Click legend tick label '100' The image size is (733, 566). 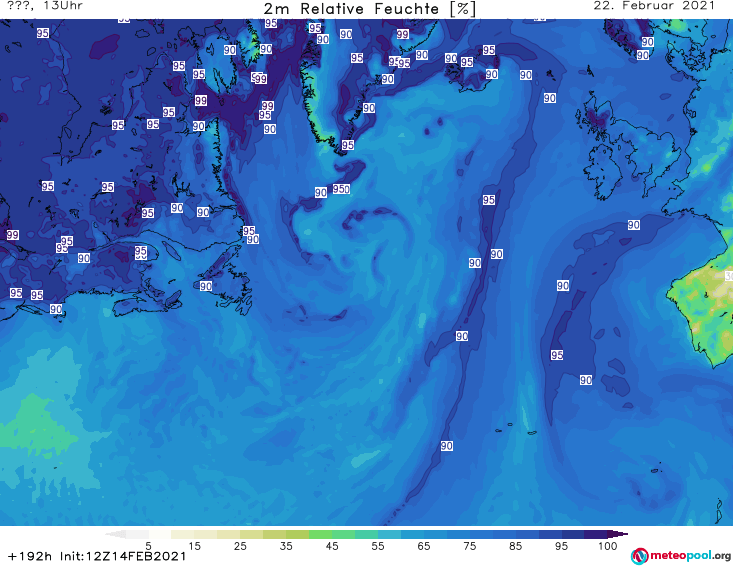(x=607, y=546)
